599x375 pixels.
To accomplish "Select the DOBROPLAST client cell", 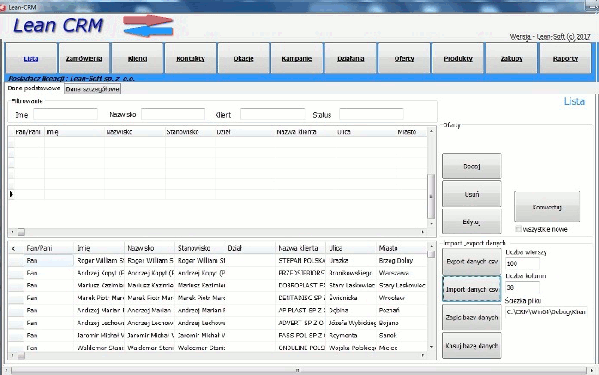I will (301, 285).
